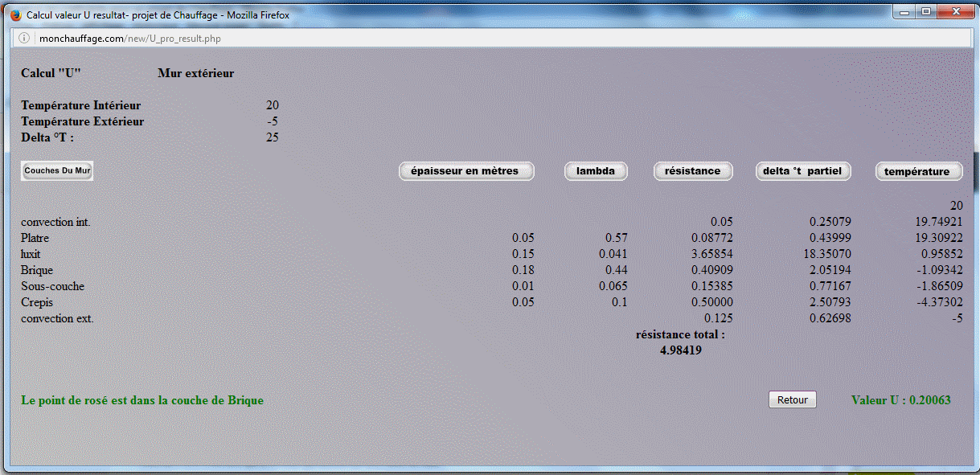Click the interior temperature value 20 near the labels
The image size is (980, 475).
click(x=273, y=105)
